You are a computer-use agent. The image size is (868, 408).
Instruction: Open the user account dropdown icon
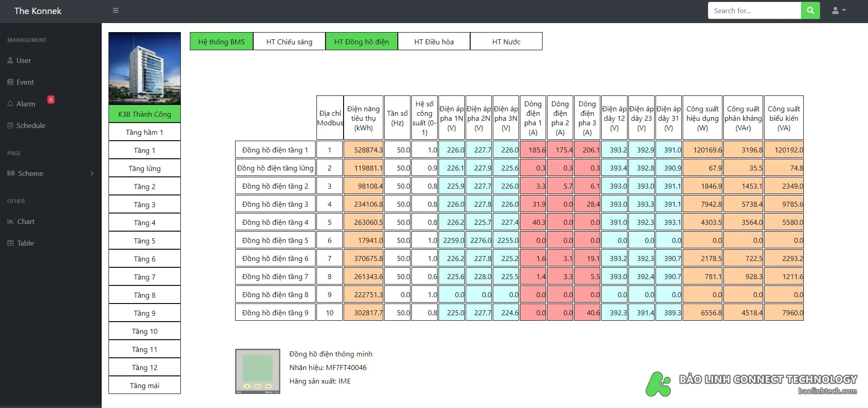coord(839,10)
